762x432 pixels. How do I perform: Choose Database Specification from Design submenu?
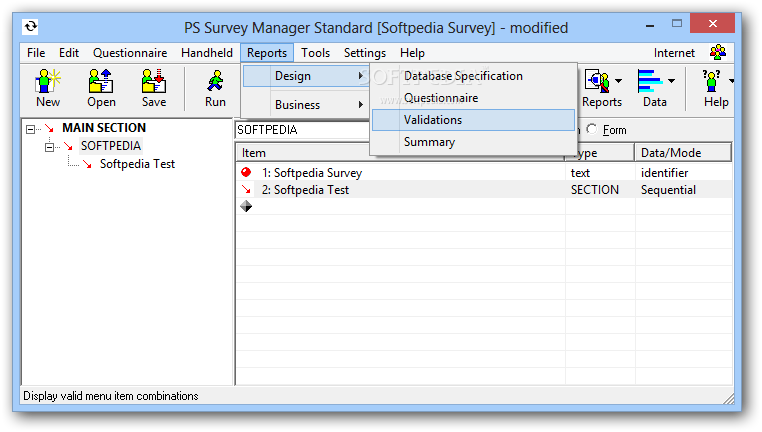[473, 76]
